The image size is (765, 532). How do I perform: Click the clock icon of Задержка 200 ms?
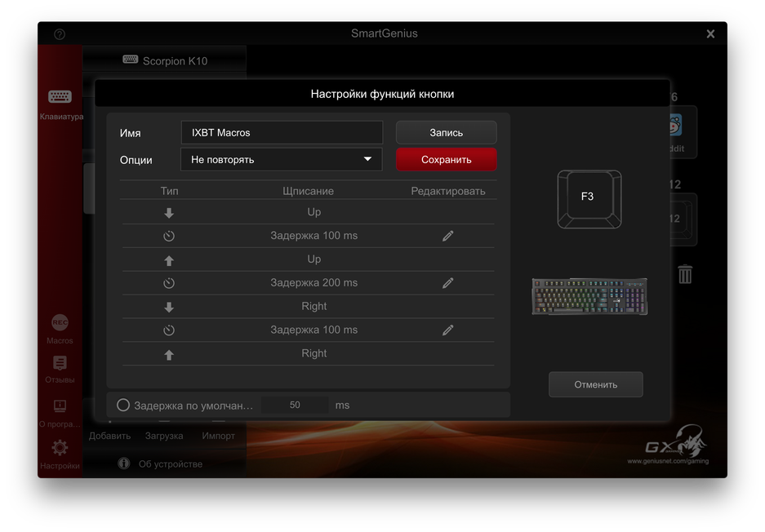point(169,283)
